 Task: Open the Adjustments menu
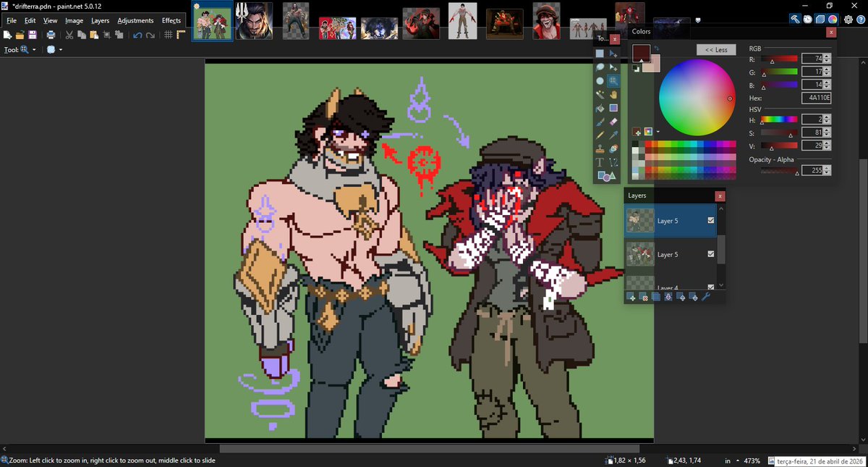click(x=135, y=20)
